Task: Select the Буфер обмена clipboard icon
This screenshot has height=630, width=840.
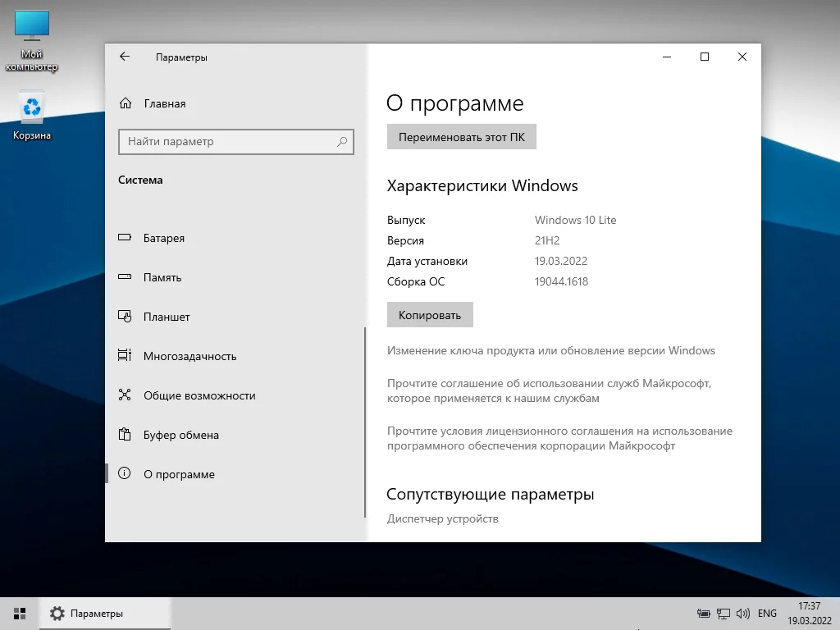Action: tap(125, 434)
